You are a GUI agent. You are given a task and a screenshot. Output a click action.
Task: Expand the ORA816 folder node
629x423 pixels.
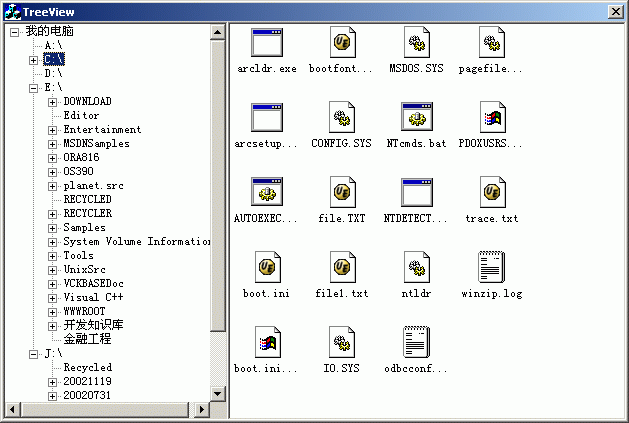(x=52, y=158)
